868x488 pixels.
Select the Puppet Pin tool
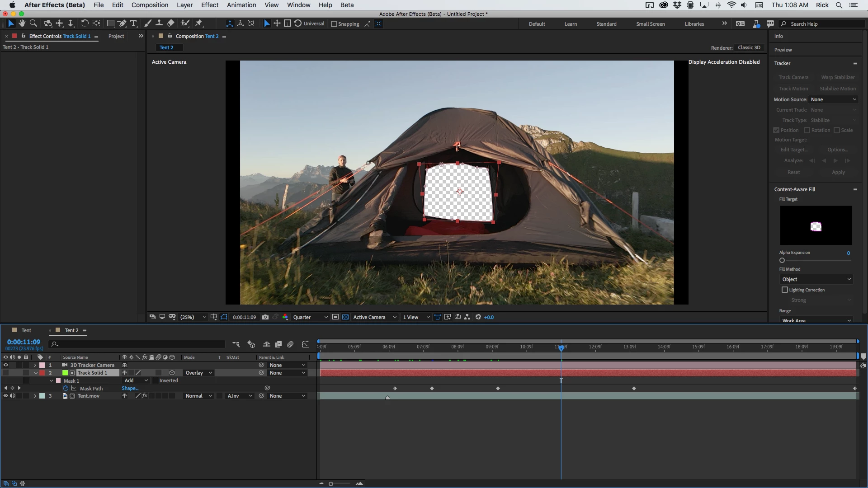199,23
